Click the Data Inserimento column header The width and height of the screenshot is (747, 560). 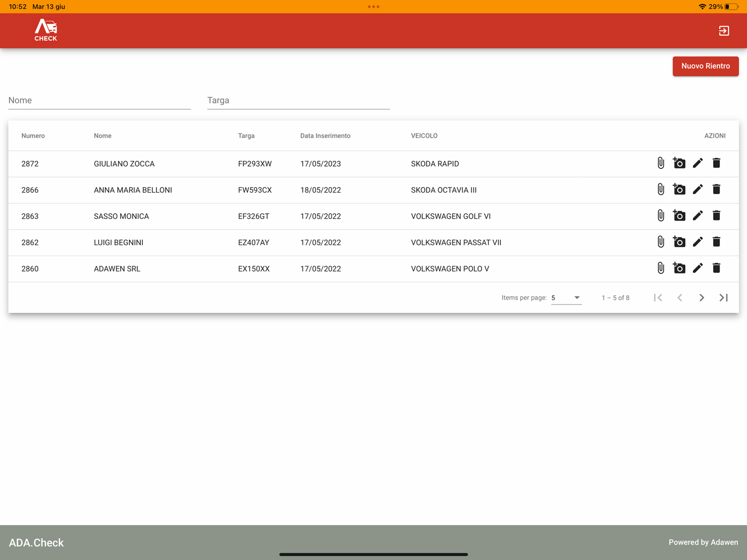325,136
